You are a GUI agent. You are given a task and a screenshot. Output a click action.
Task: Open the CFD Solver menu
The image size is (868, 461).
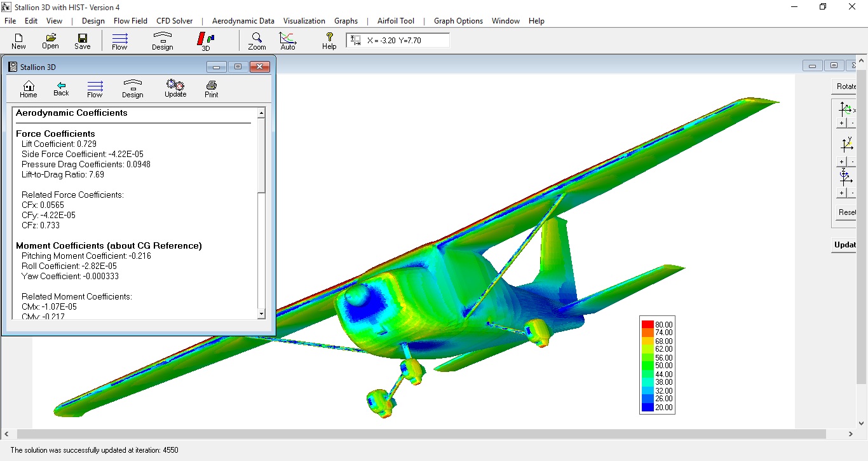(x=174, y=20)
